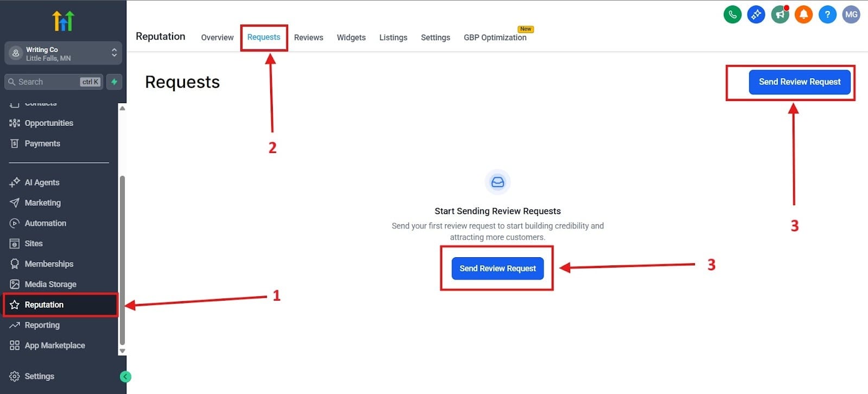Open the blue AI sparkle assistant icon

point(756,15)
